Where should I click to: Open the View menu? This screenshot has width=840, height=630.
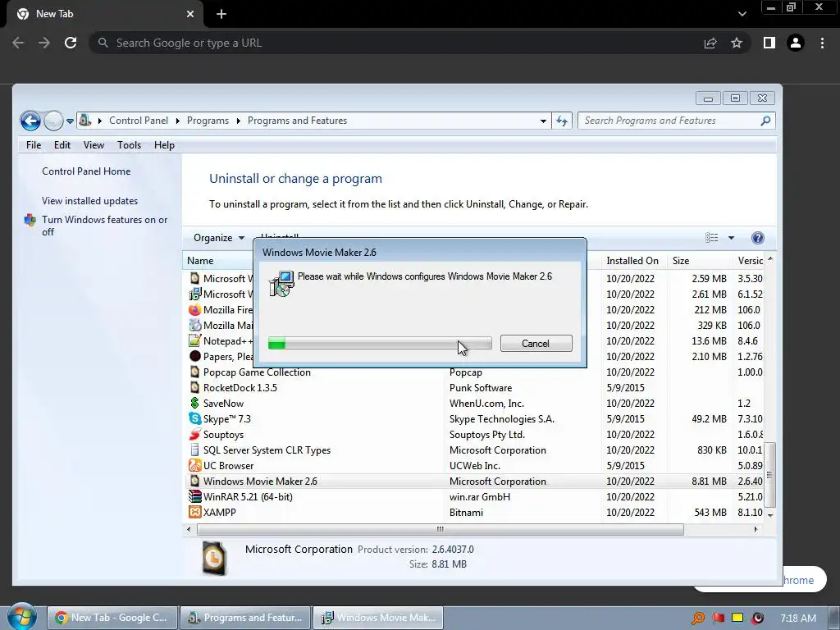tap(94, 145)
